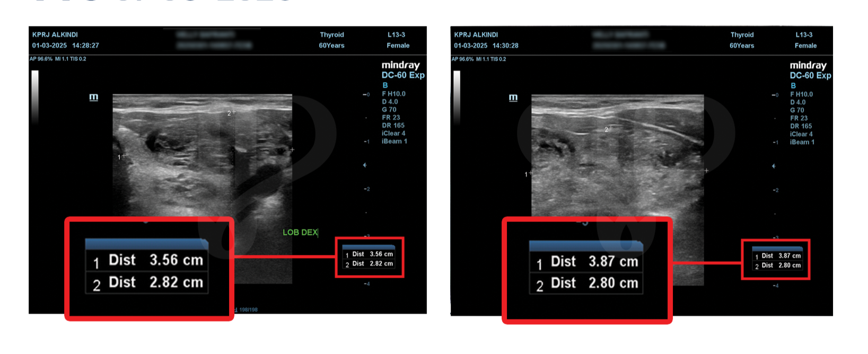The image size is (868, 354).
Task: Click the grayscale bar in the 14:30:28 scan
Action: coord(457,98)
